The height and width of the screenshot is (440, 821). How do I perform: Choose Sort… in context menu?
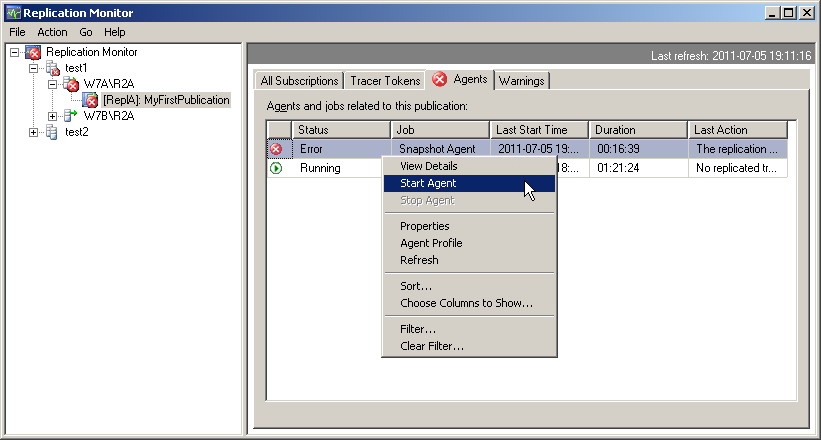click(x=469, y=286)
